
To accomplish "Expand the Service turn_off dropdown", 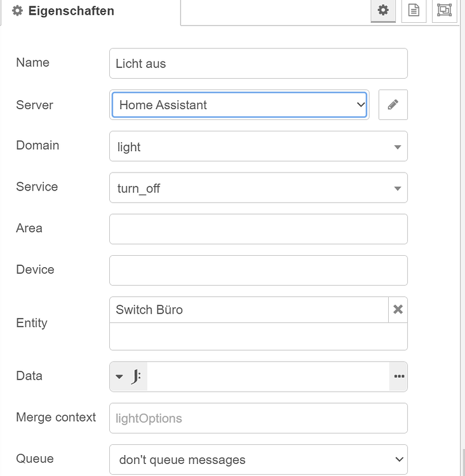I will [x=258, y=188].
